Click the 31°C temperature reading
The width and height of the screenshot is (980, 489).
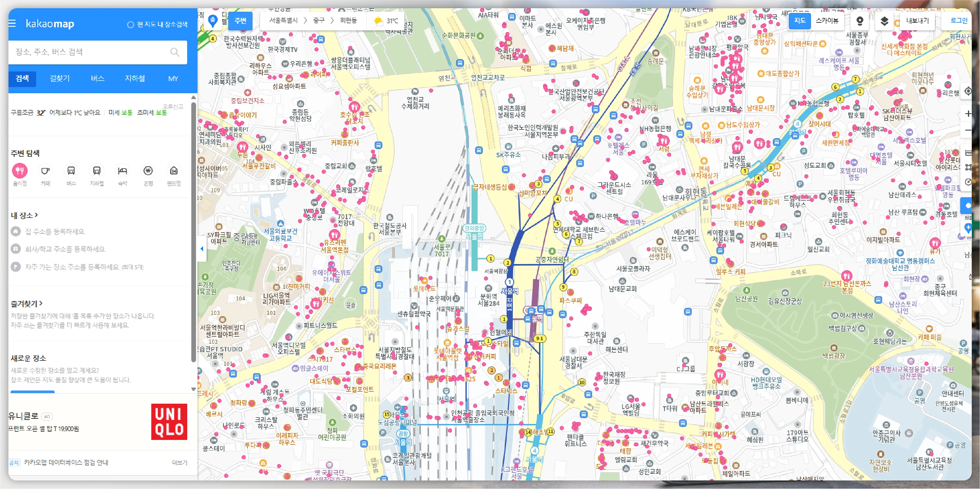[393, 21]
